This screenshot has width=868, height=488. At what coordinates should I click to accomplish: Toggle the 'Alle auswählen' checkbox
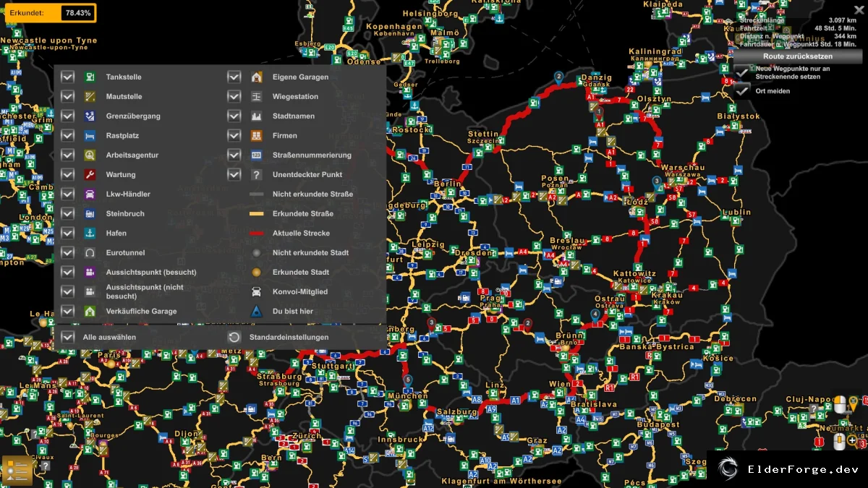point(67,337)
